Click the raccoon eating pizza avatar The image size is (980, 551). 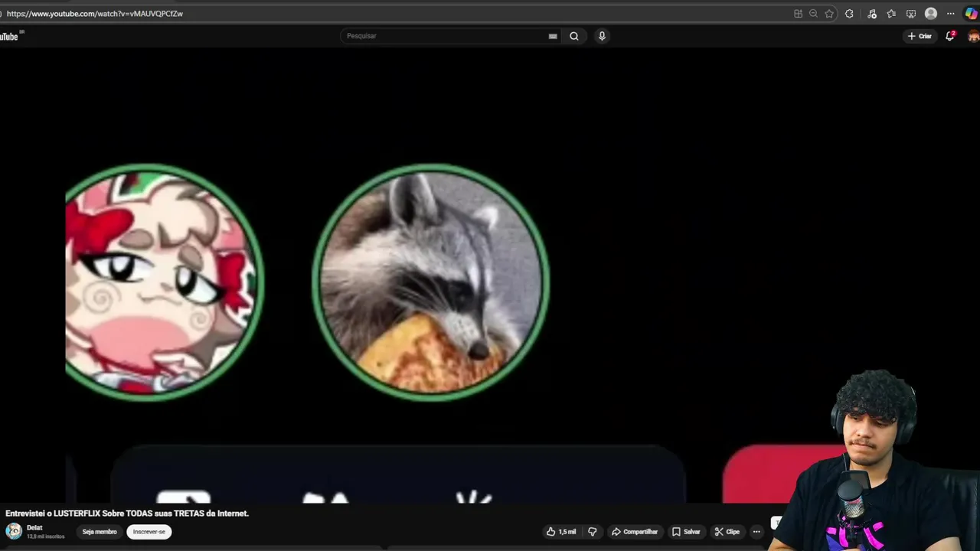coord(430,282)
